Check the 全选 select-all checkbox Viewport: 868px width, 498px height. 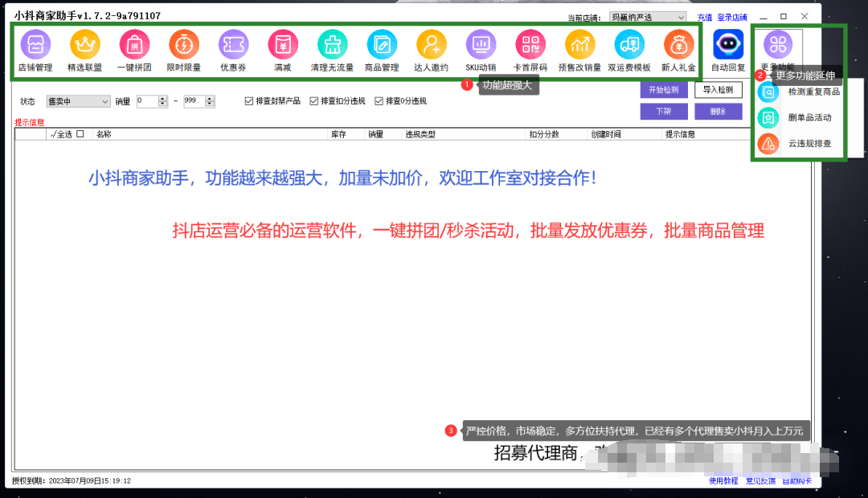(80, 134)
